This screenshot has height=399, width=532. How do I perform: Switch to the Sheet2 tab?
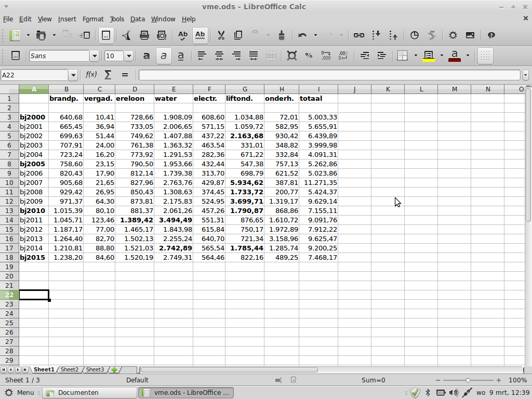coord(70,370)
